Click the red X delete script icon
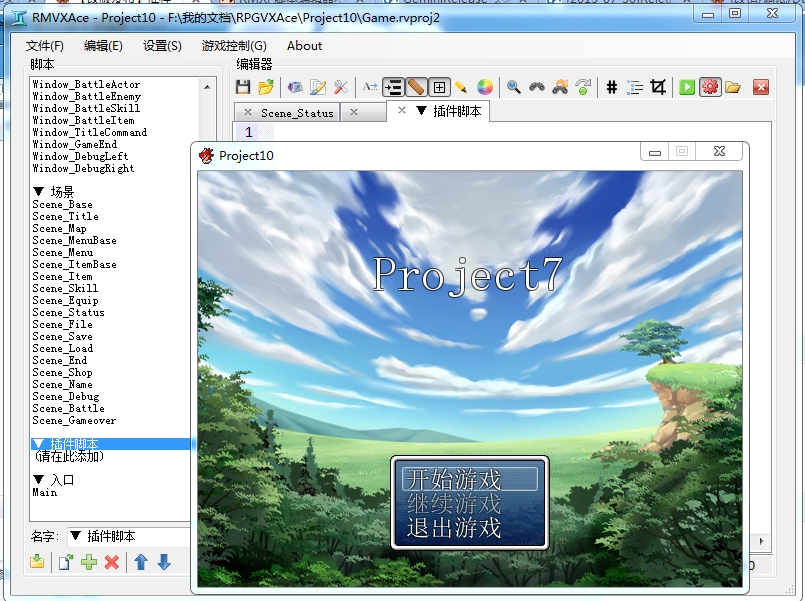The width and height of the screenshot is (805, 601). click(112, 562)
